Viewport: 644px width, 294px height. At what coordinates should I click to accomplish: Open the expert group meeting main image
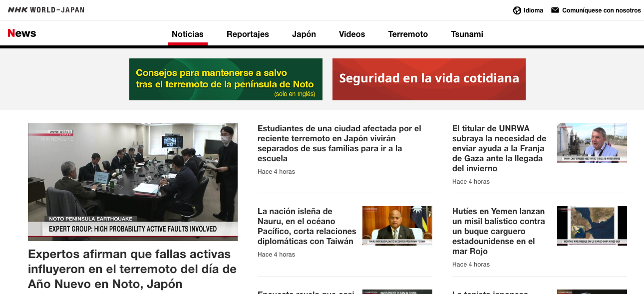[133, 182]
